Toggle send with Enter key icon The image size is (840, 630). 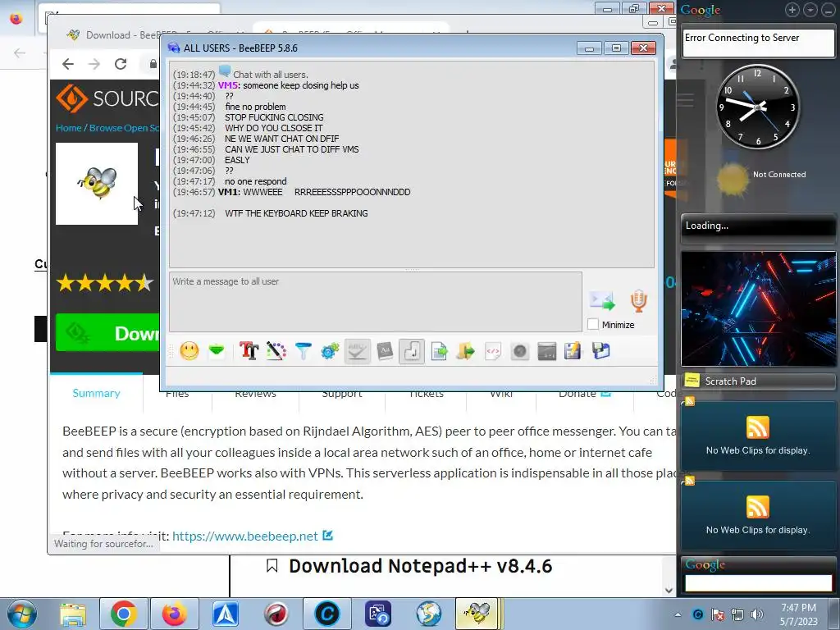click(412, 351)
